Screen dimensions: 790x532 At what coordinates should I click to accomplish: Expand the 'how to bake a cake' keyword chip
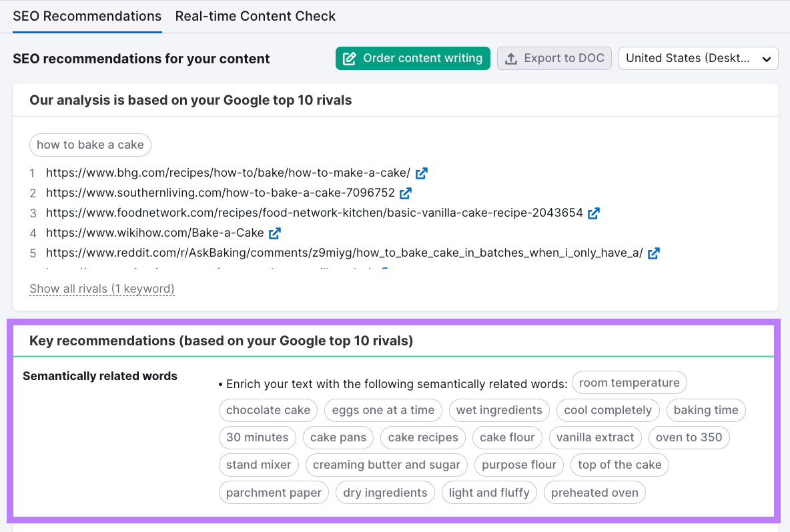[90, 145]
